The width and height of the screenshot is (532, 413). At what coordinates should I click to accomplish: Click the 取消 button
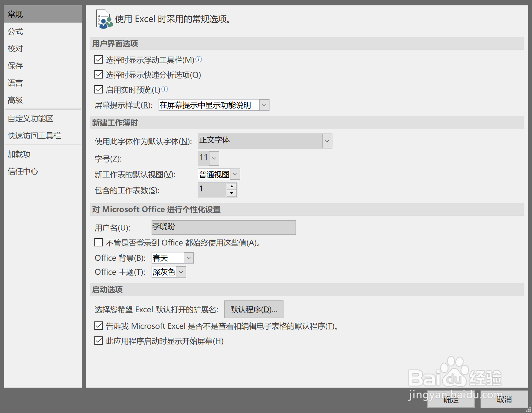504,399
